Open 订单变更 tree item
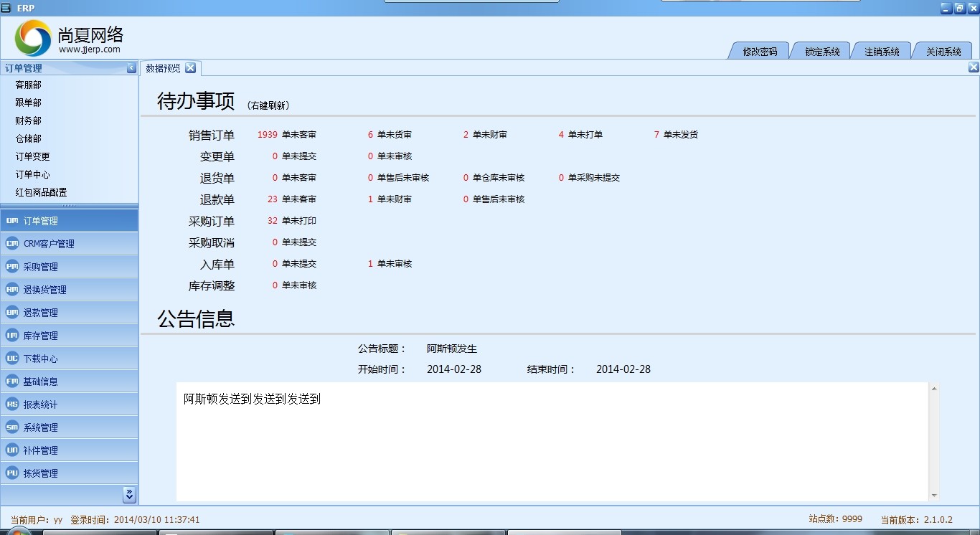 tap(33, 156)
